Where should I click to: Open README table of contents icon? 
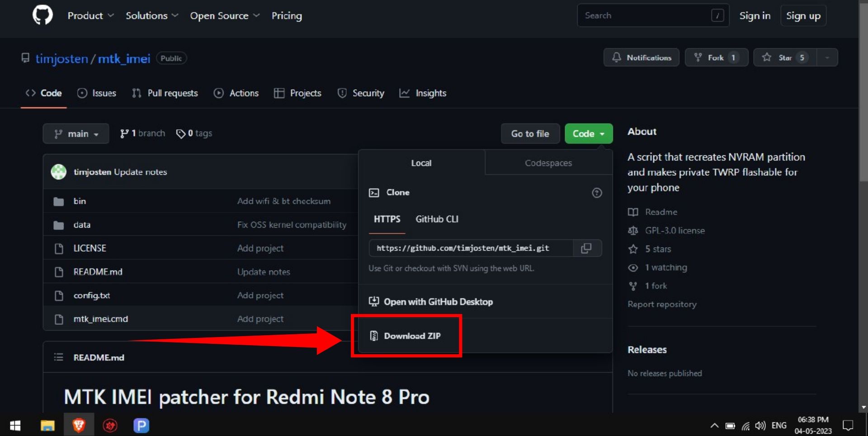tap(59, 357)
